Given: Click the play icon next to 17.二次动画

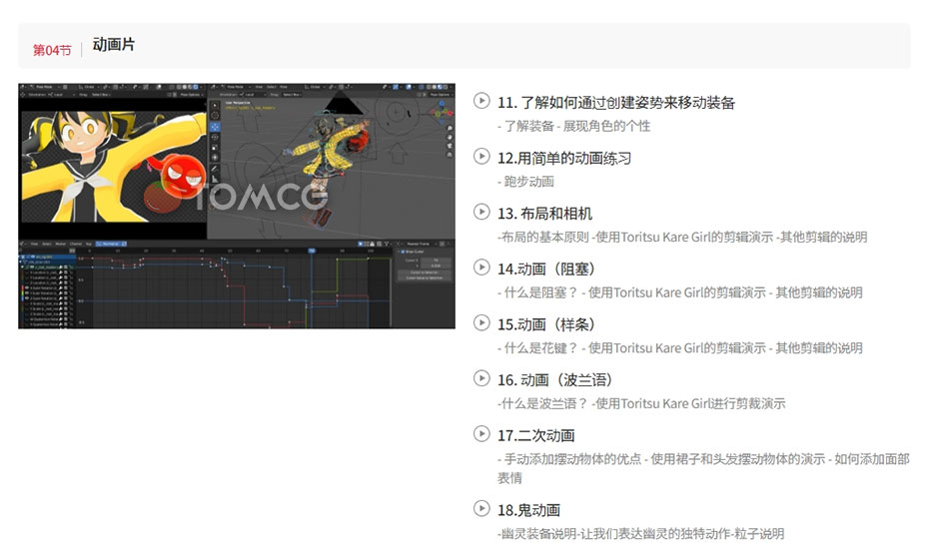Looking at the screenshot, I should [x=481, y=434].
